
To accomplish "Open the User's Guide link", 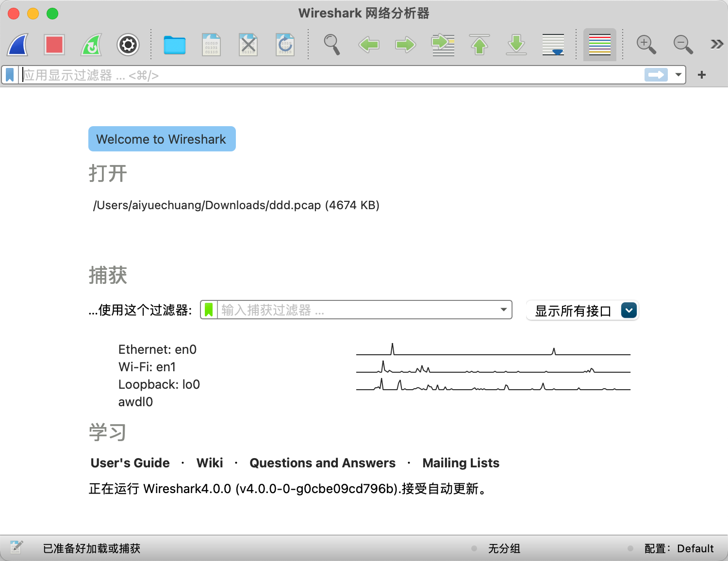I will 130,463.
